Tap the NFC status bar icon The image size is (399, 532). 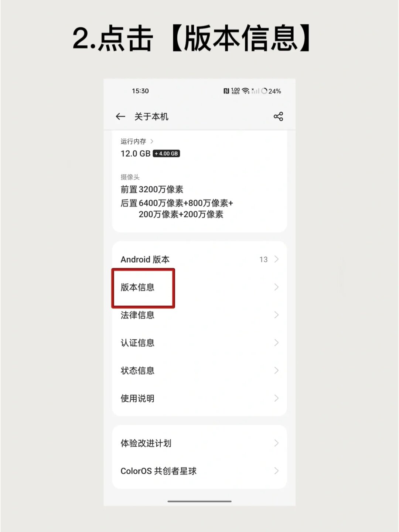click(x=226, y=91)
